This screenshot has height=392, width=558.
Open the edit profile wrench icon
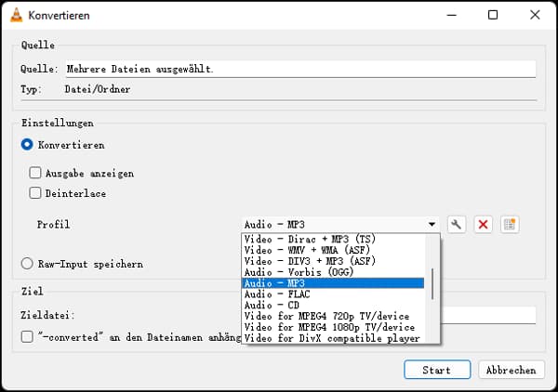point(457,225)
